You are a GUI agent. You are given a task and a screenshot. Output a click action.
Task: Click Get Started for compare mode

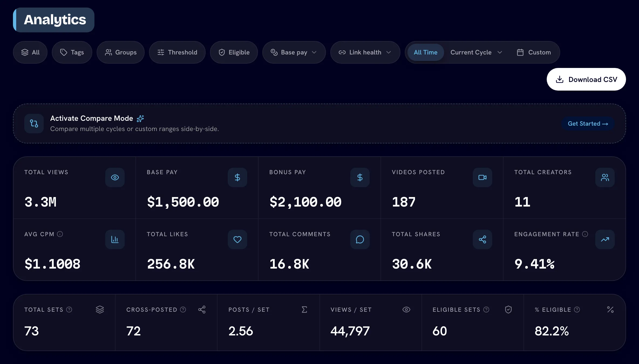point(588,123)
